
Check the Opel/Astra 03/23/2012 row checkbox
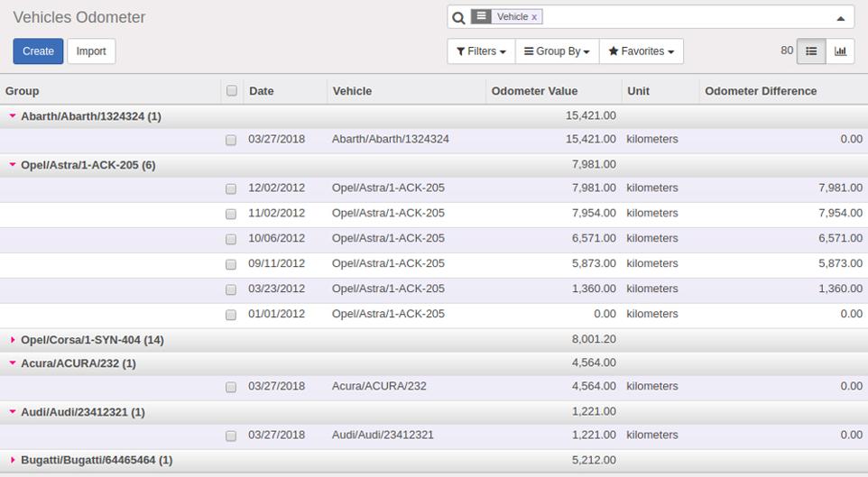[231, 289]
